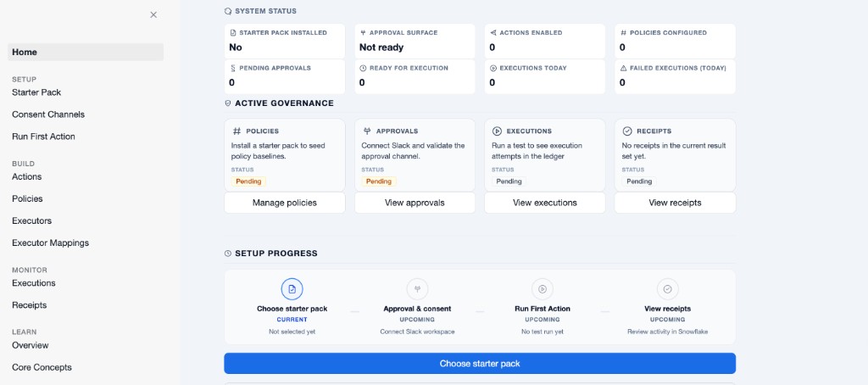Click the View receipts step icon

click(667, 289)
